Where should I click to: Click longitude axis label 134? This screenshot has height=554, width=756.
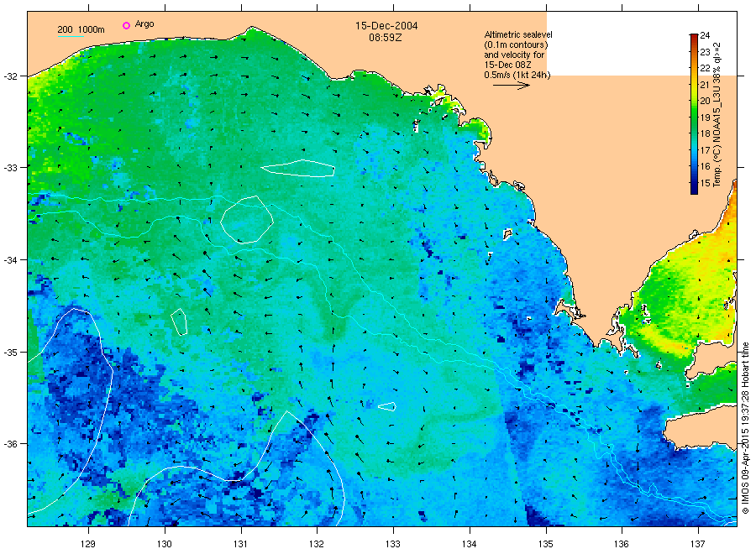[x=469, y=544]
